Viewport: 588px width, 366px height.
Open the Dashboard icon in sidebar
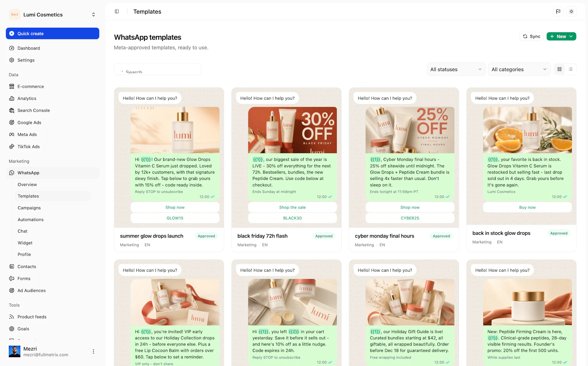pos(12,48)
